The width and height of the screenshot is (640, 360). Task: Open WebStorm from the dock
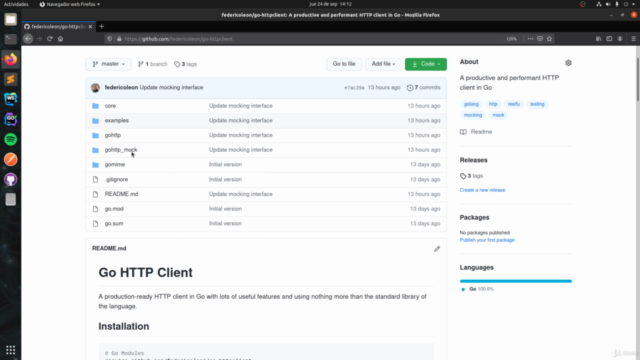pyautogui.click(x=11, y=99)
